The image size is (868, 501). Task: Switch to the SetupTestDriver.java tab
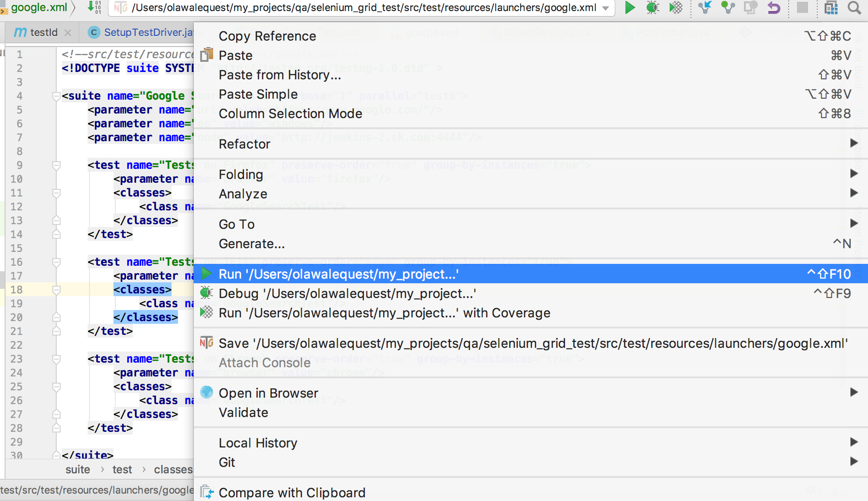[148, 32]
